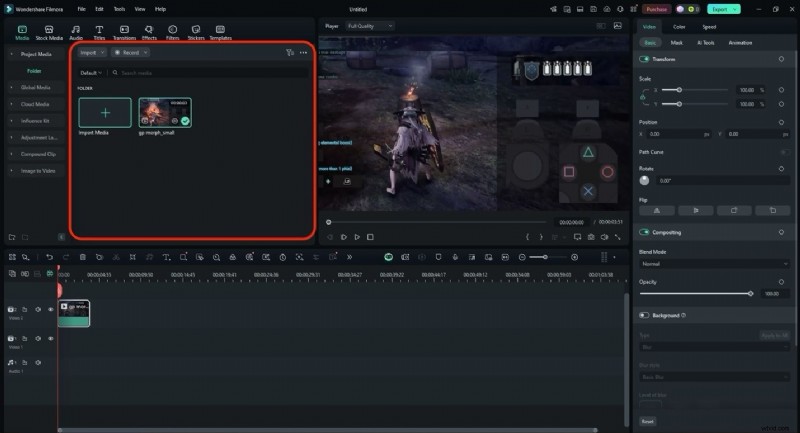Image resolution: width=800 pixels, height=433 pixels.
Task: Take a snapshot with player camera icon
Action: point(591,237)
